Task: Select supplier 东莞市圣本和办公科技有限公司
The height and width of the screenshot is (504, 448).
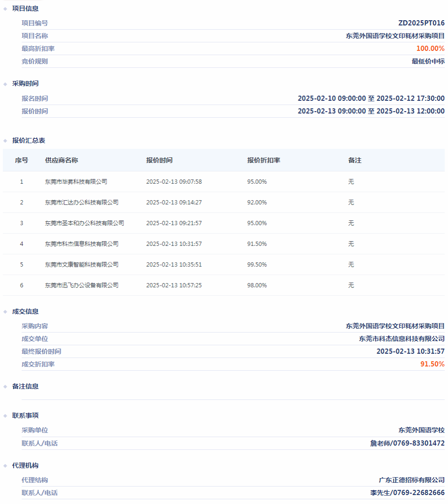Action: coord(84,223)
